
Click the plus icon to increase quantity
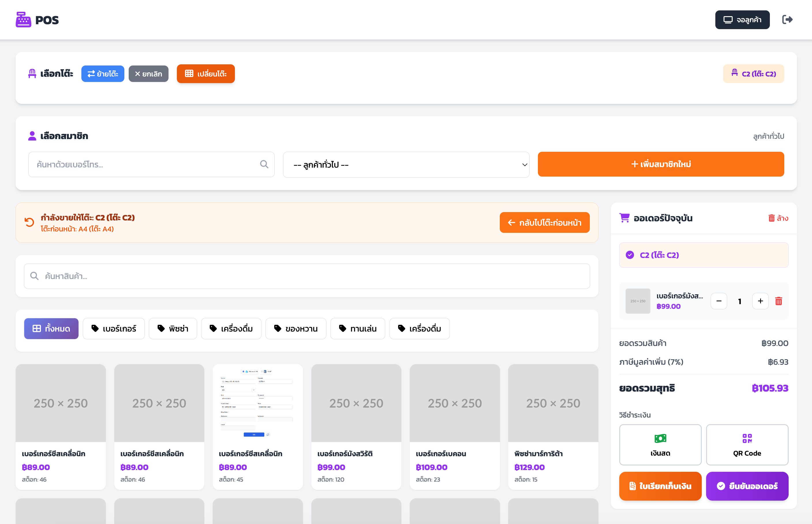click(760, 301)
